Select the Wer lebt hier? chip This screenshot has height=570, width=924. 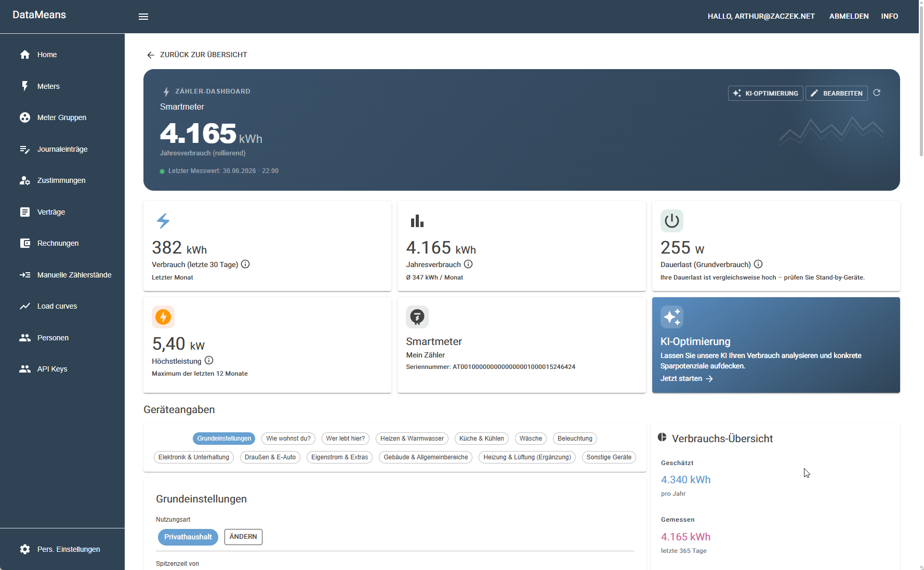tap(346, 439)
